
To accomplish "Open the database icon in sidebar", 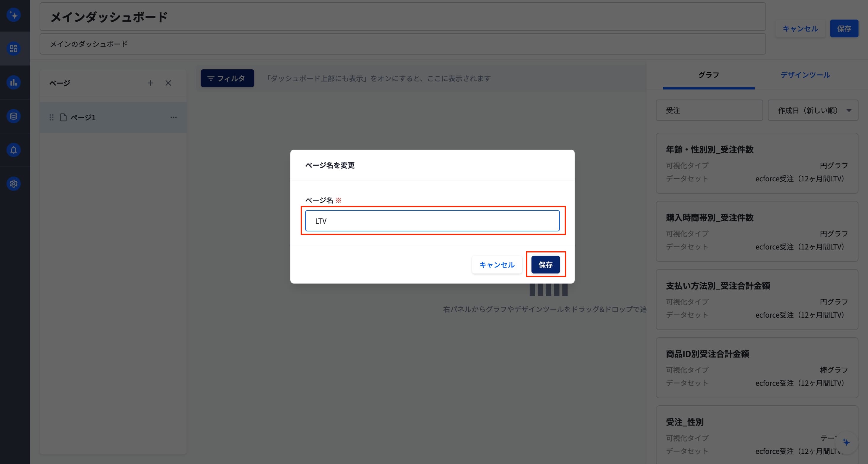I will coord(13,116).
